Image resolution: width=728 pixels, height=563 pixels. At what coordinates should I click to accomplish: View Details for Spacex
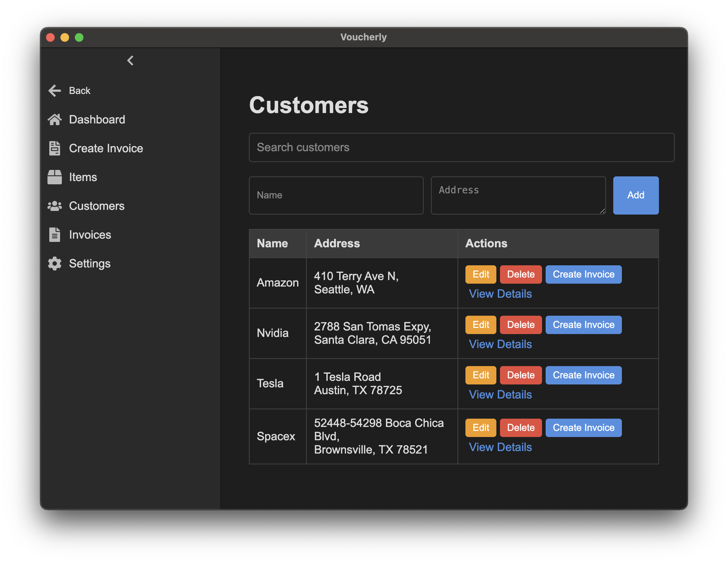(x=500, y=447)
